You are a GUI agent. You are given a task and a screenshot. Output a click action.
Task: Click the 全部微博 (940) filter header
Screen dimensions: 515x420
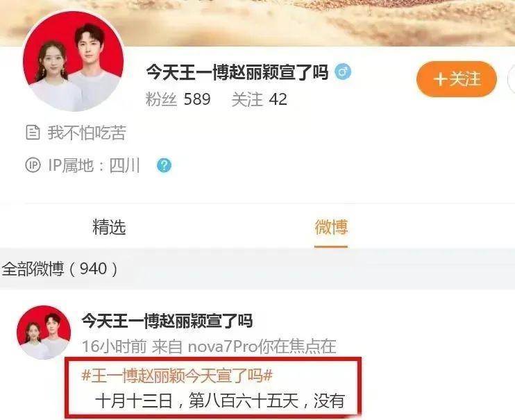60,269
